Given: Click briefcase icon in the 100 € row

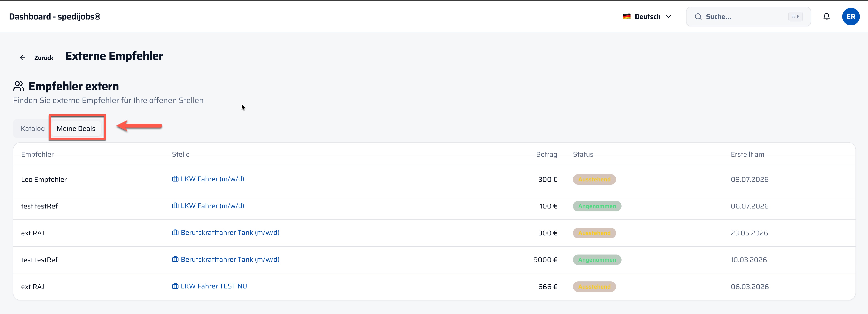Looking at the screenshot, I should coord(175,206).
